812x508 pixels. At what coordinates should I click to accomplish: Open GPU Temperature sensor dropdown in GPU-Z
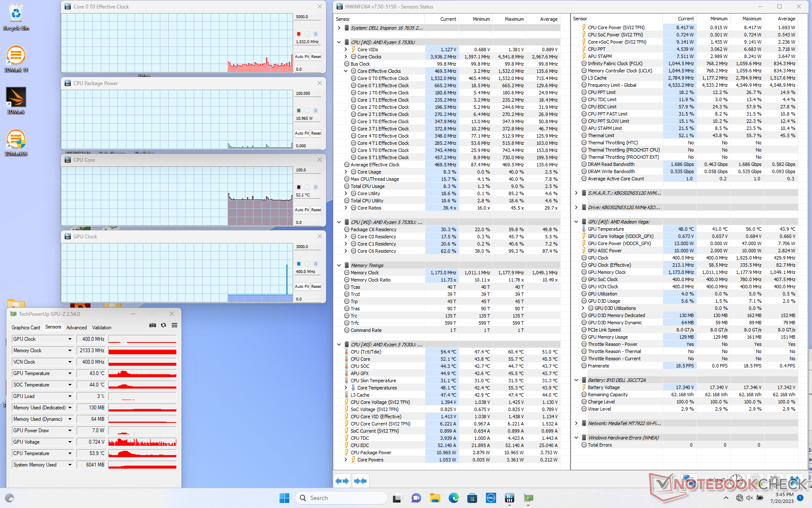70,373
